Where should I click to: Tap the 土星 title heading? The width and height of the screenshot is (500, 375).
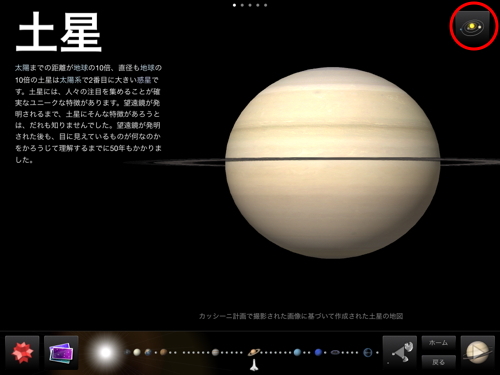[59, 32]
